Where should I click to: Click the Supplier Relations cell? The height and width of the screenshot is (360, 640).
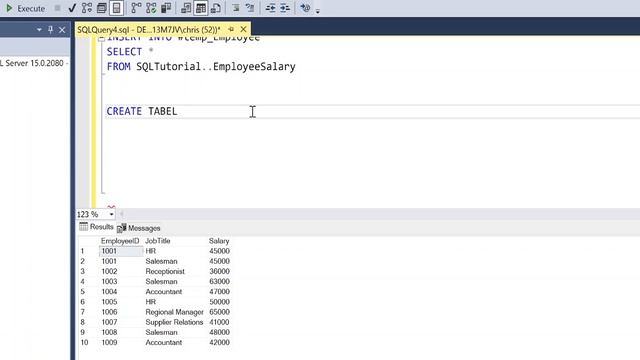pyautogui.click(x=174, y=322)
